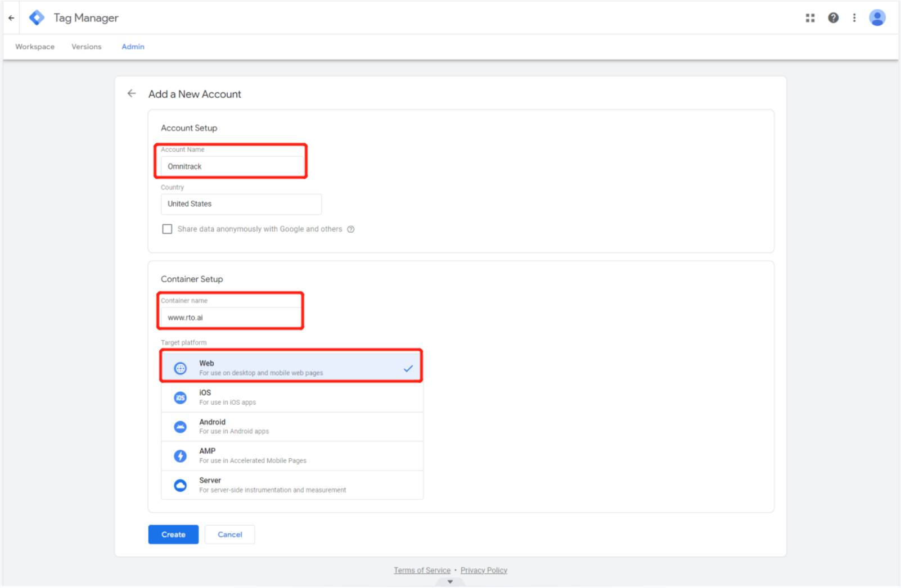The height and width of the screenshot is (588, 901).
Task: Click the checkmark on the Web platform row
Action: coord(408,369)
